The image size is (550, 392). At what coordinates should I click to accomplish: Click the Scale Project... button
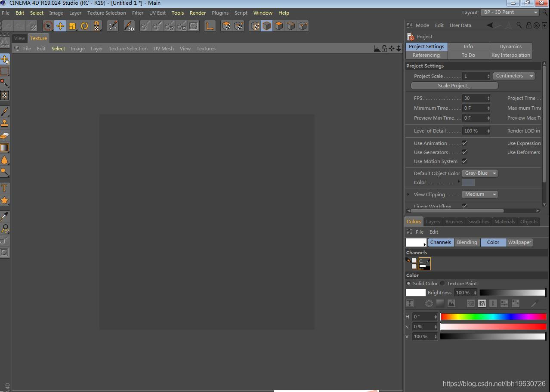454,86
